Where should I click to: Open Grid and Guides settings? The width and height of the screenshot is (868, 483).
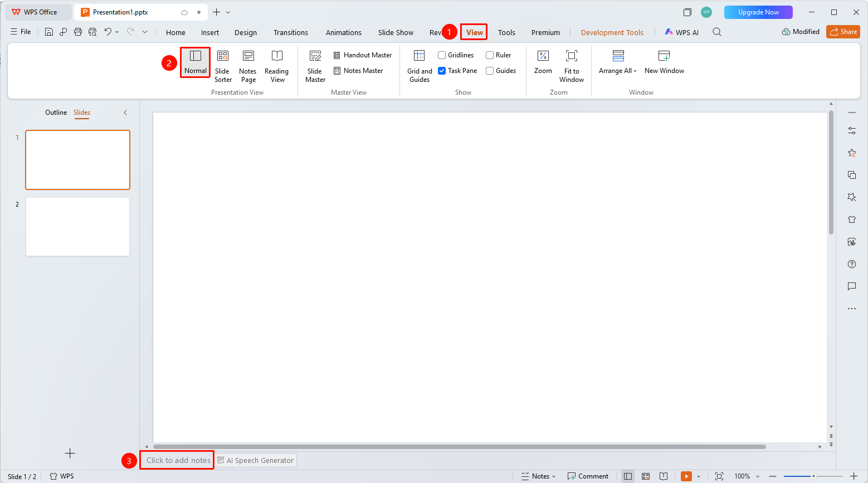420,66
